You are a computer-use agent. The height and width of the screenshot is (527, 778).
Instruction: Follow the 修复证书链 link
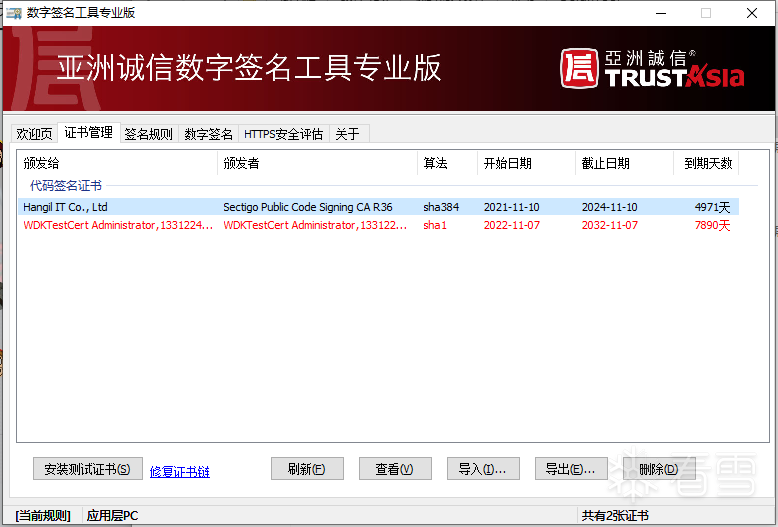(x=180, y=471)
